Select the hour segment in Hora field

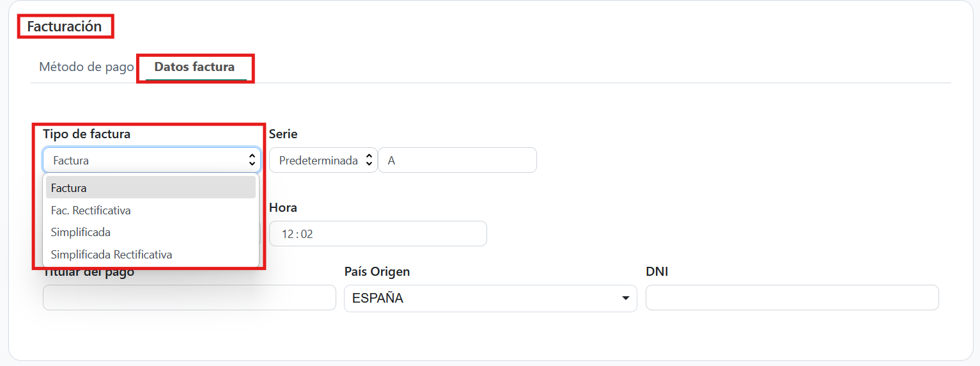pyautogui.click(x=287, y=234)
